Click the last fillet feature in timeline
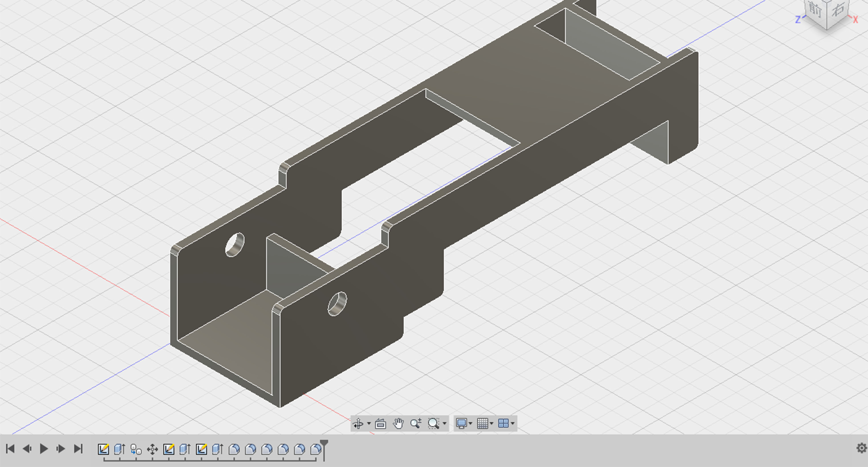Viewport: 868px width, 467px height. (316, 449)
